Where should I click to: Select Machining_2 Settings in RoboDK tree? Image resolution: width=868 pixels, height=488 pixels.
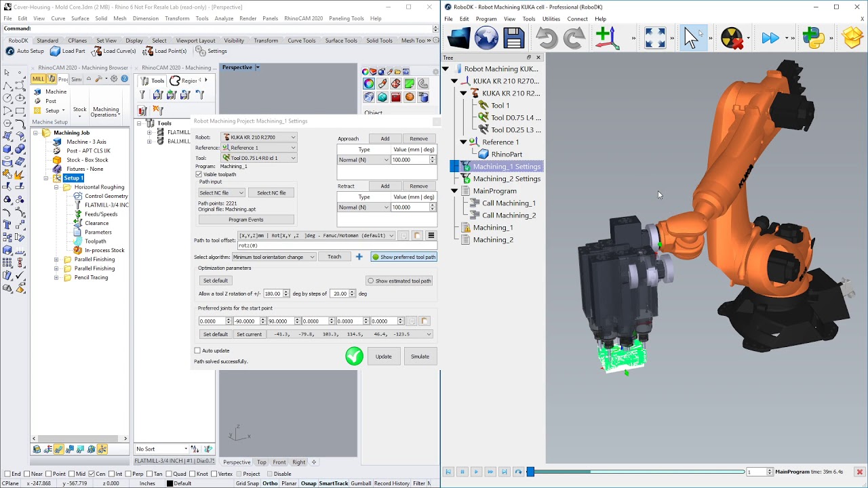point(507,179)
